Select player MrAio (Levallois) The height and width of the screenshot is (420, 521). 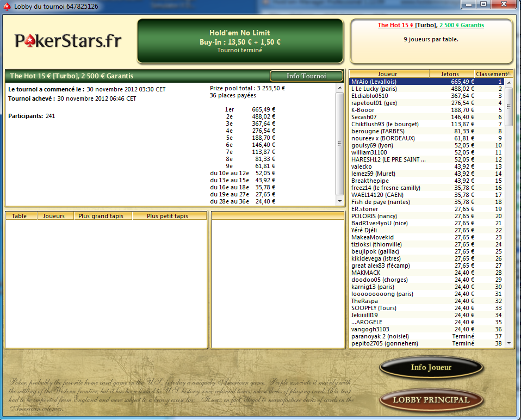coord(427,82)
